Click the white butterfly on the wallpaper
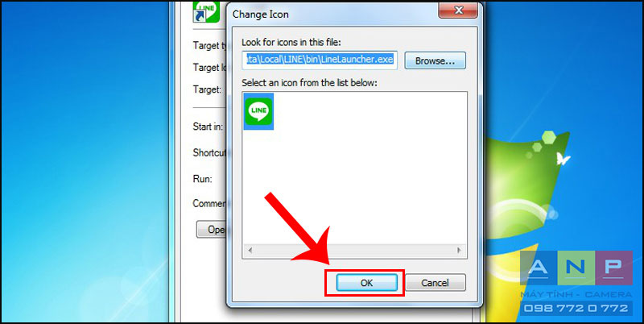644x324 pixels. [x=563, y=158]
